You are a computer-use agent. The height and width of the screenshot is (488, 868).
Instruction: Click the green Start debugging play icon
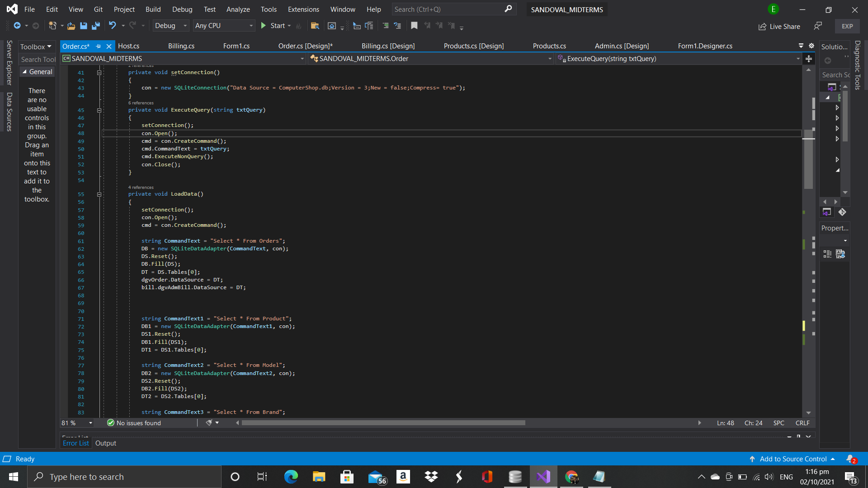pyautogui.click(x=264, y=26)
